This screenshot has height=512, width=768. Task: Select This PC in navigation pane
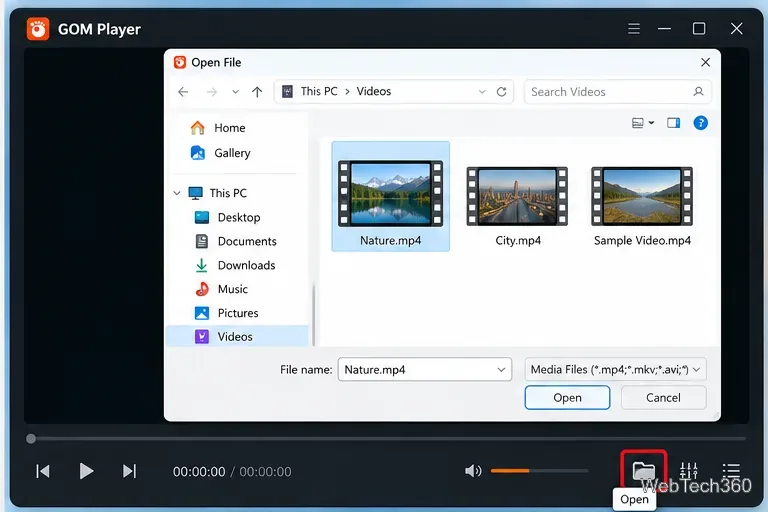pyautogui.click(x=228, y=193)
